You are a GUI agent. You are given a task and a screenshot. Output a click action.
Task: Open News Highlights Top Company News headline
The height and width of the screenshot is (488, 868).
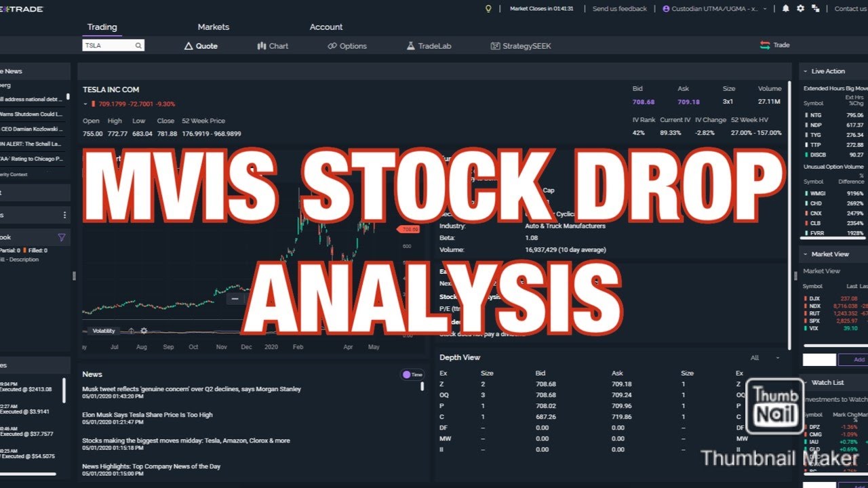point(151,466)
